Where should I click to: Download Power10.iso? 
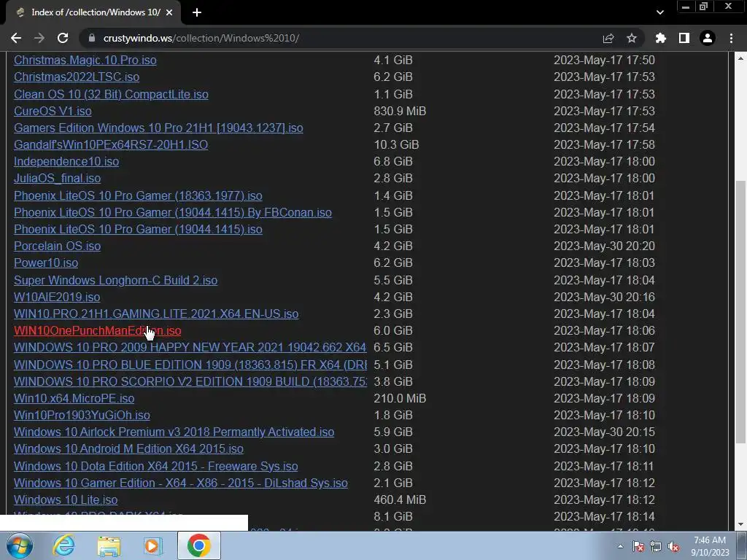(46, 262)
